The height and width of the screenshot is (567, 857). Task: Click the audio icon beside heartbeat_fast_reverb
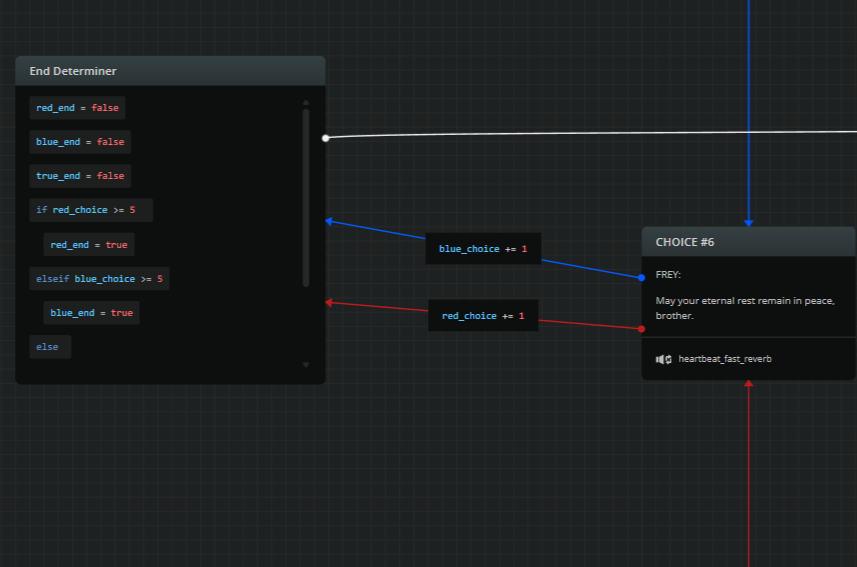[663, 359]
